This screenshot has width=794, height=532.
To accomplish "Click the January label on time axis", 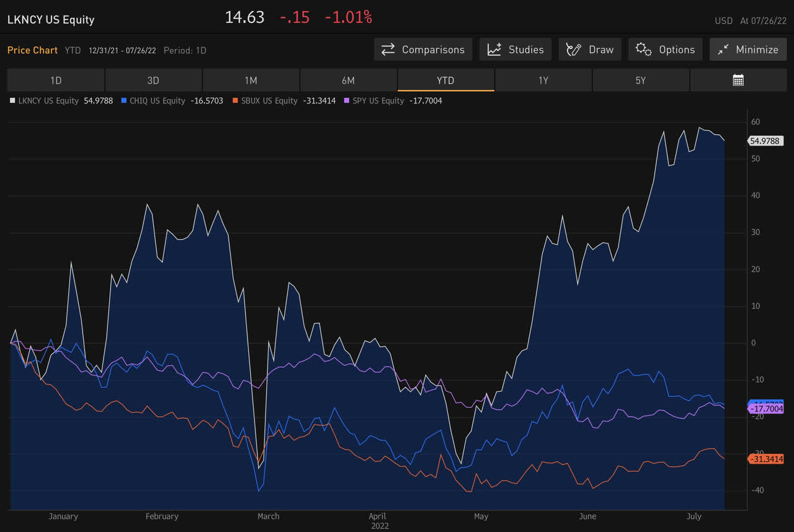I will pyautogui.click(x=63, y=516).
